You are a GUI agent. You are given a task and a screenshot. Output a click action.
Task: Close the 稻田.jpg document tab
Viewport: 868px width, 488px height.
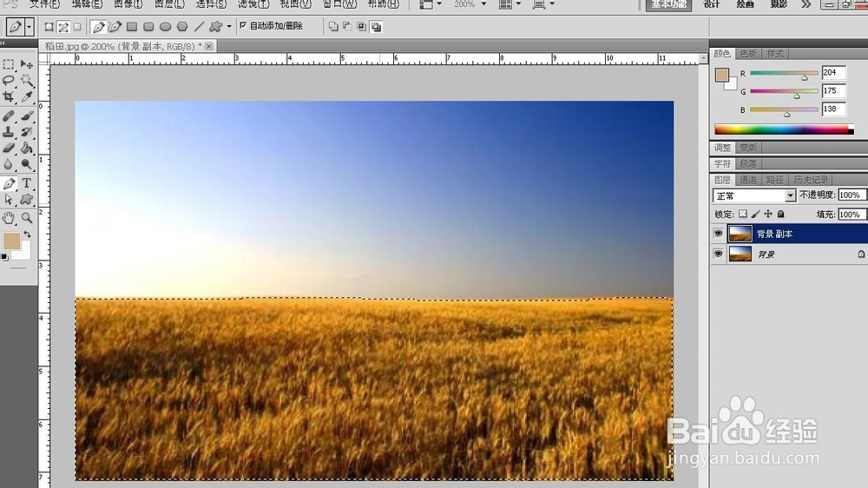click(208, 46)
